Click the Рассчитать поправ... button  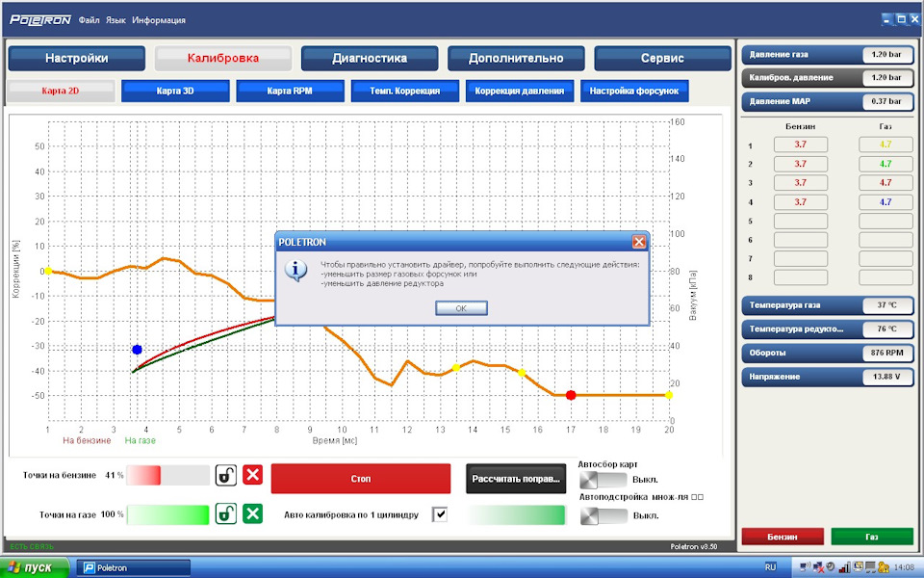[516, 479]
